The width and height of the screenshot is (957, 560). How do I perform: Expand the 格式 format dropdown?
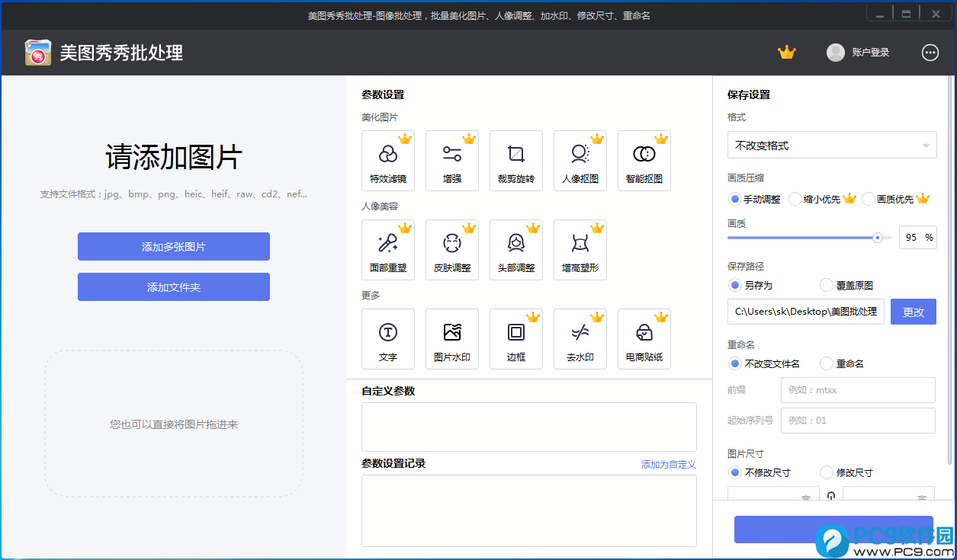click(832, 145)
